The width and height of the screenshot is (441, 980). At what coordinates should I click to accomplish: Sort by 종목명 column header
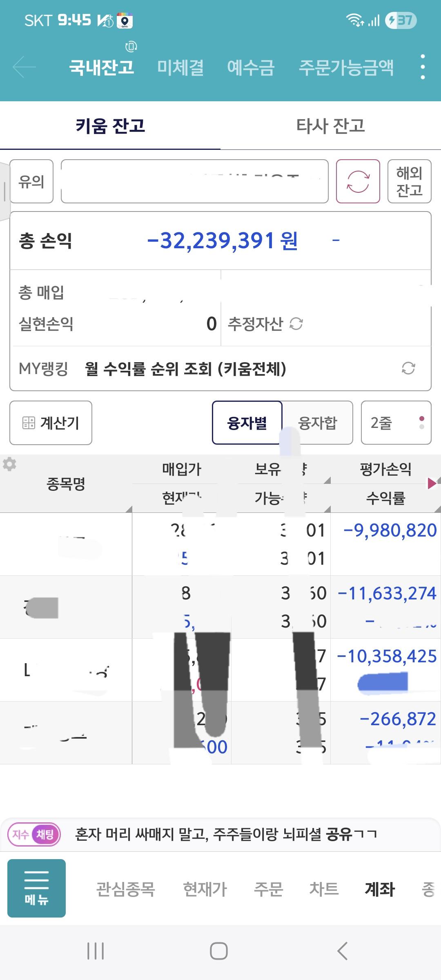[x=66, y=484]
